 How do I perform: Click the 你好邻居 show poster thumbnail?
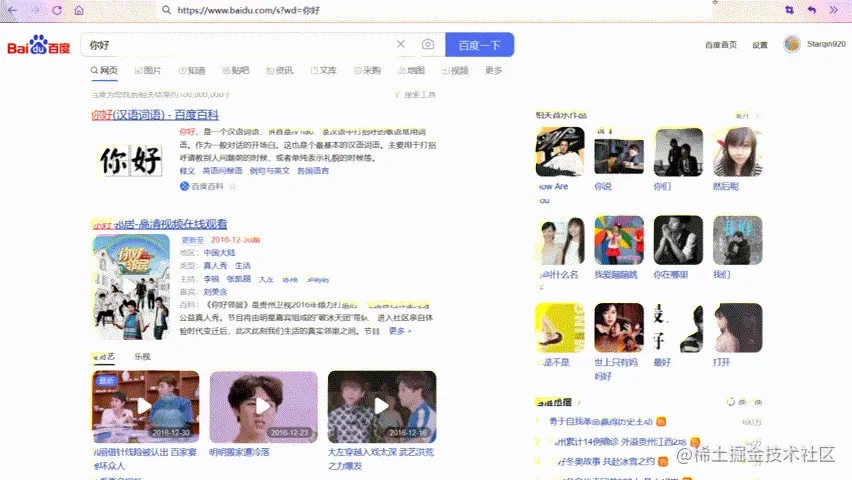pyautogui.click(x=131, y=287)
